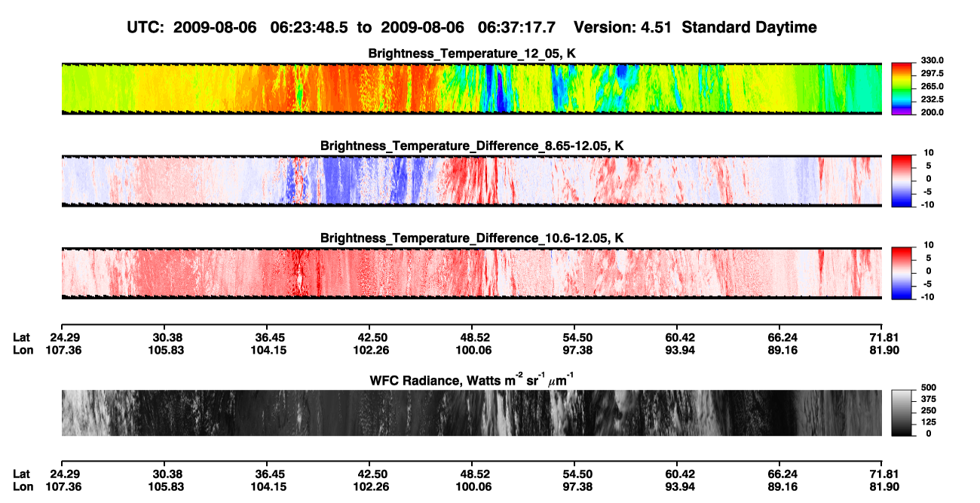Image resolution: width=980 pixels, height=503 pixels.
Task: Click the 'Lat' axis label under the 10.6-12.05 panel
Action: 22,337
